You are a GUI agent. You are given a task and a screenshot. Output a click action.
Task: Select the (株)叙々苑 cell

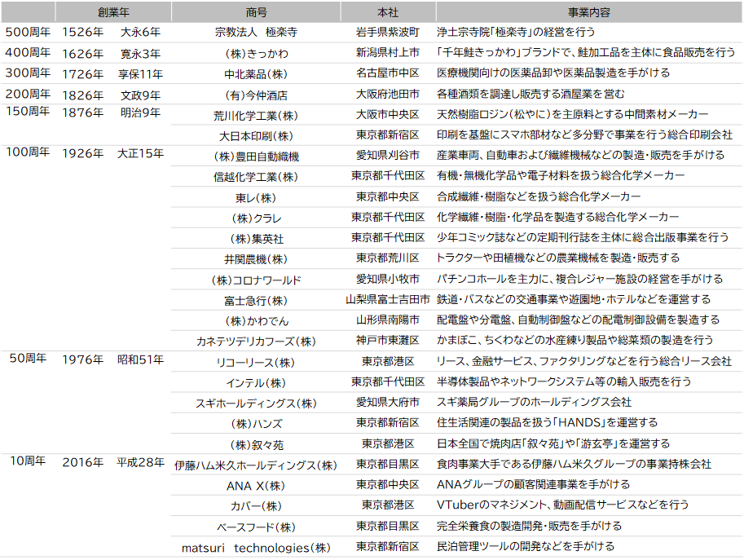tap(256, 445)
